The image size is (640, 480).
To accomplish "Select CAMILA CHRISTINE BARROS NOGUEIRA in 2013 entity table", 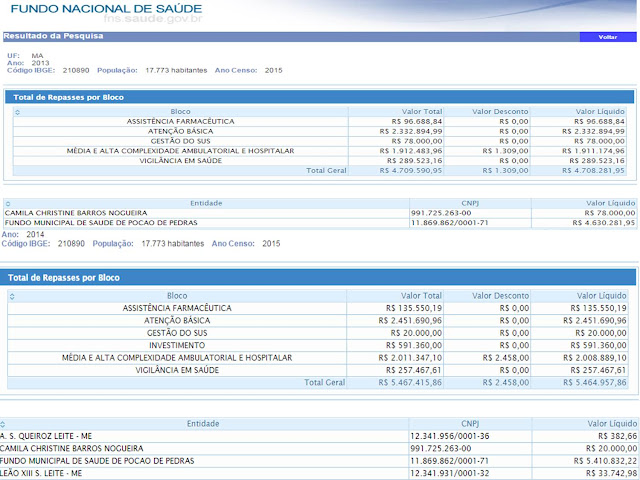I will click(x=76, y=213).
